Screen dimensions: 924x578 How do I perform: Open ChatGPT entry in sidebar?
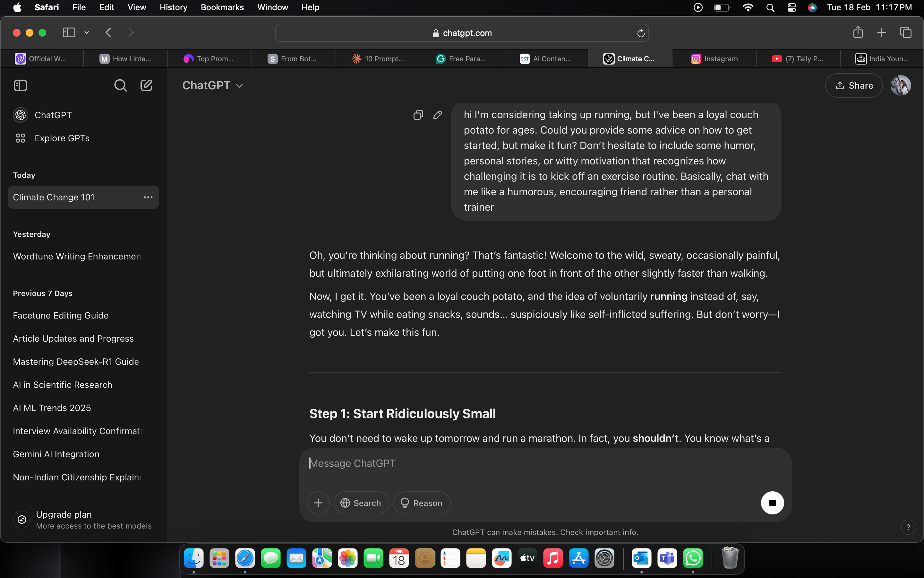coord(83,115)
